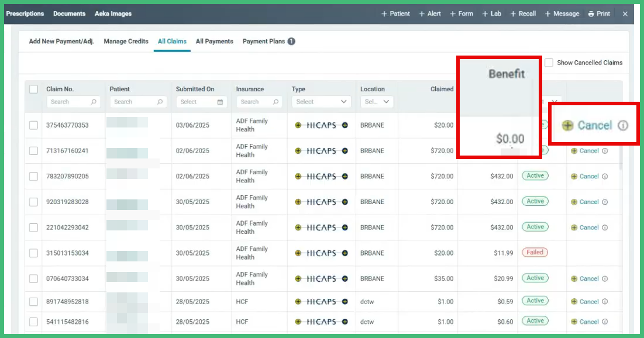
Task: Cancel claim 713167160241
Action: [585, 151]
